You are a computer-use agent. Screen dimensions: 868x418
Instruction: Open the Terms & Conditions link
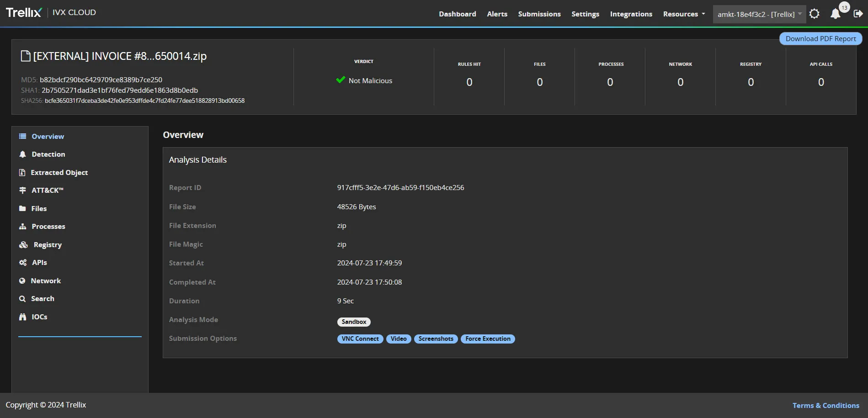(825, 405)
